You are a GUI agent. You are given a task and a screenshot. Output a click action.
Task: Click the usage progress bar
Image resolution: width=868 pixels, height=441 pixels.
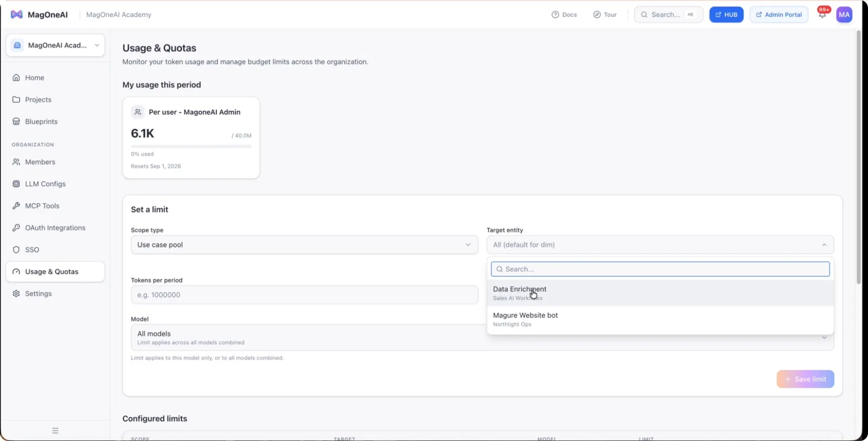tap(191, 146)
